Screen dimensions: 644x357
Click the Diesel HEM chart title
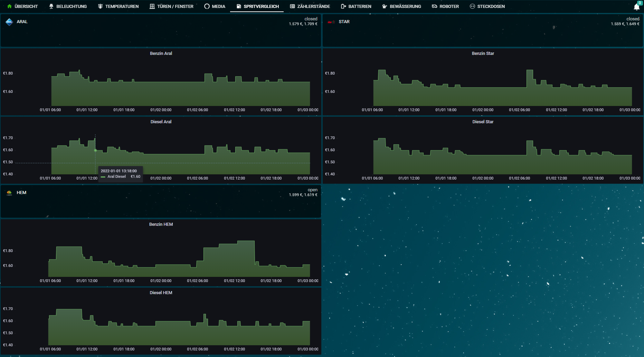[161, 293]
